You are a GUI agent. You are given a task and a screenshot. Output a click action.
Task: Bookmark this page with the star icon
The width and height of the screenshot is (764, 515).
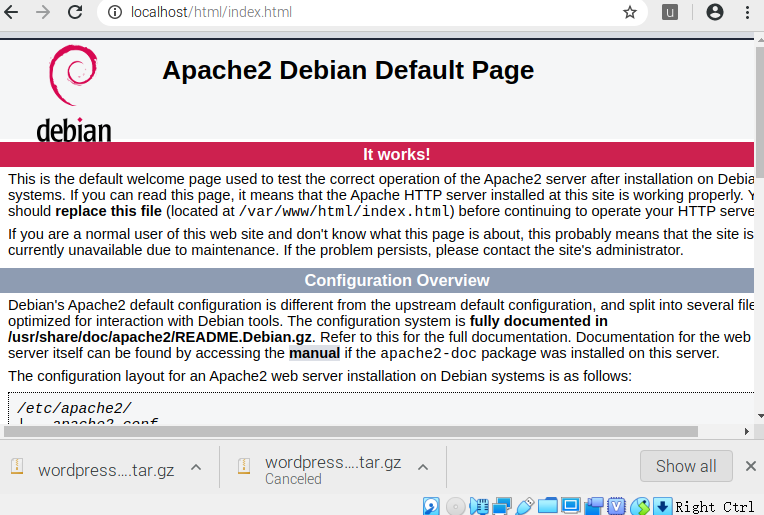[x=629, y=13]
